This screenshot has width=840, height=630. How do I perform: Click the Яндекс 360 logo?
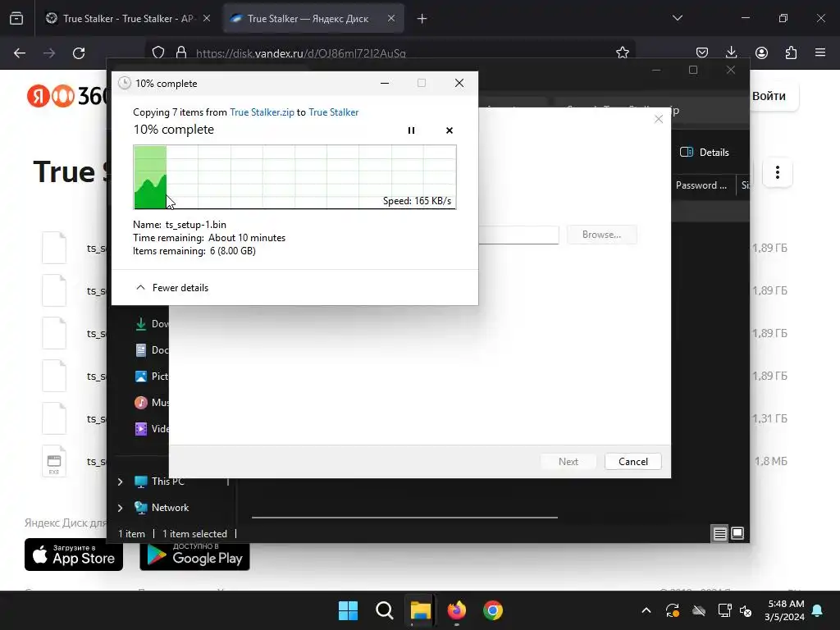point(67,96)
